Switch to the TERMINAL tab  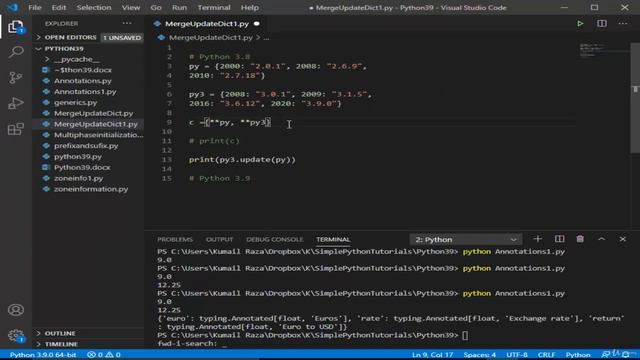coord(333,240)
